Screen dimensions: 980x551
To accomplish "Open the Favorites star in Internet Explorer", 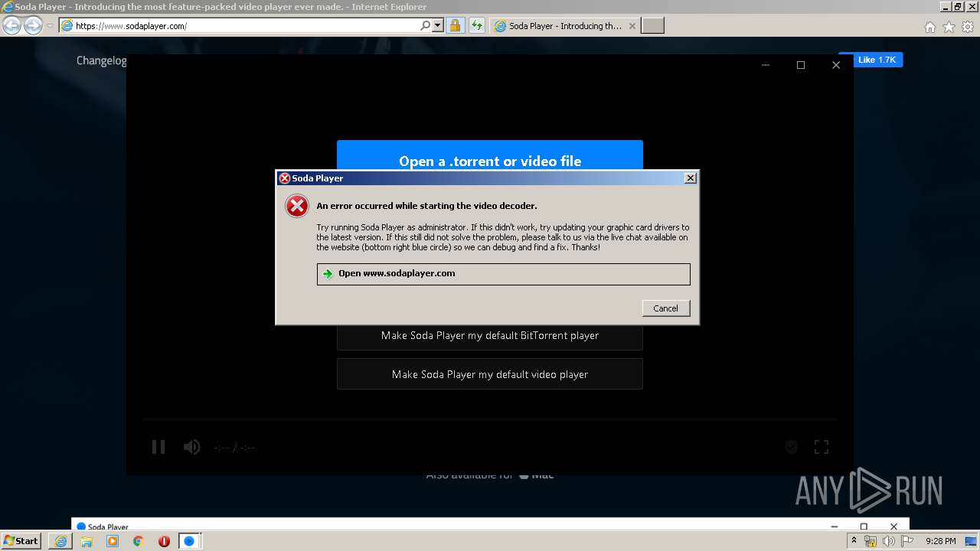I will click(949, 27).
